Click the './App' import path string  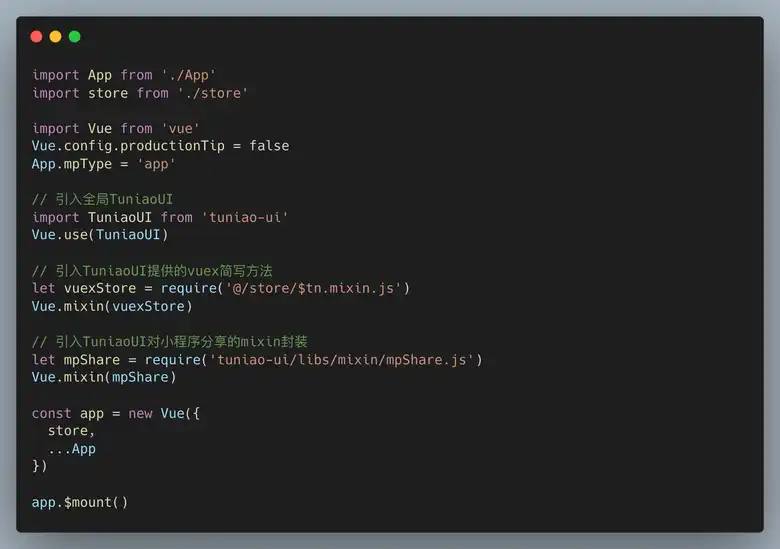pyautogui.click(x=189, y=75)
